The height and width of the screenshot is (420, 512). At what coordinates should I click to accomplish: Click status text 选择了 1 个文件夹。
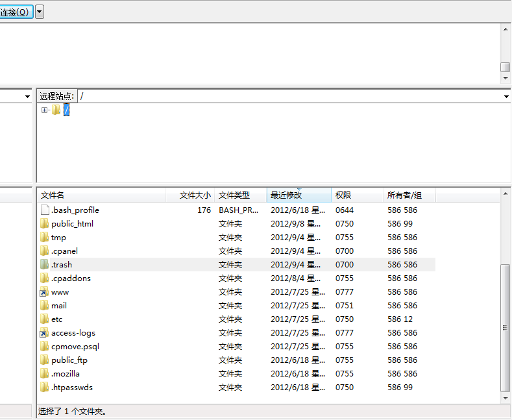pyautogui.click(x=73, y=412)
